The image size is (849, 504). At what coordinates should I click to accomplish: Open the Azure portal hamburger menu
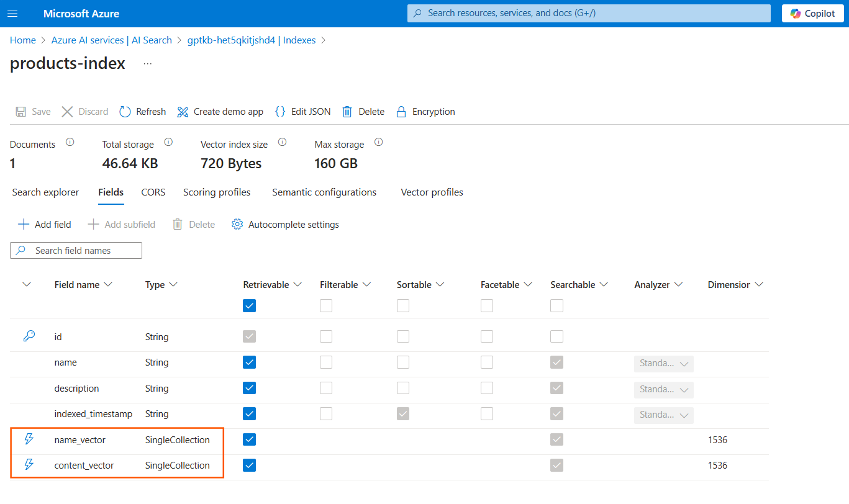pyautogui.click(x=12, y=13)
